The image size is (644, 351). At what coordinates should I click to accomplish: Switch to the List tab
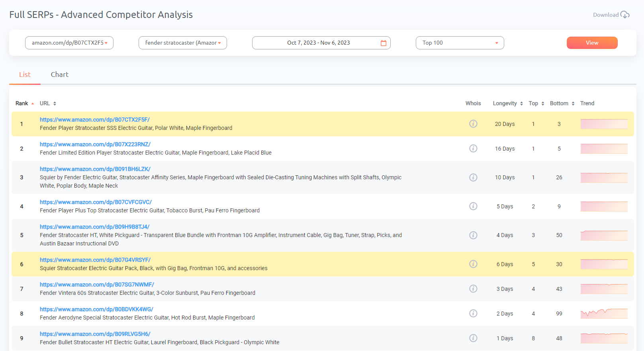(x=25, y=75)
